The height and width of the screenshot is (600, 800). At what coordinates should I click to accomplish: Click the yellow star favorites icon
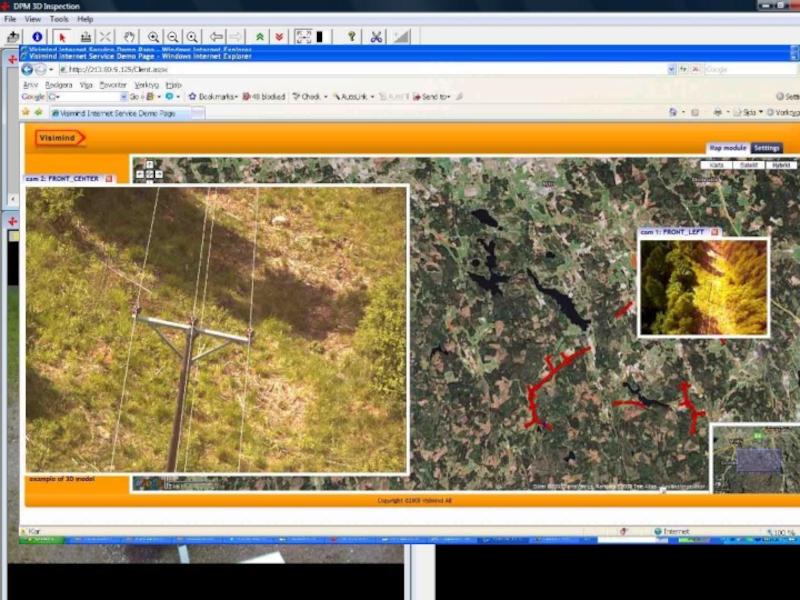(26, 112)
